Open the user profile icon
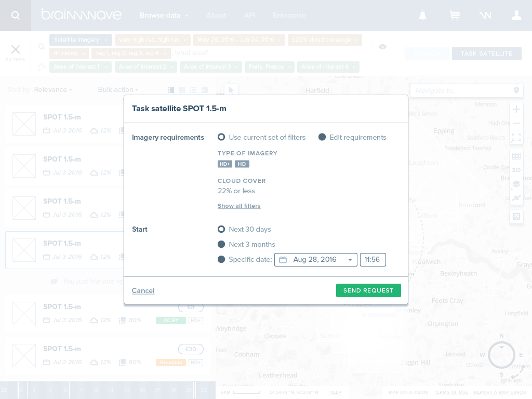The image size is (532, 399). click(x=516, y=15)
